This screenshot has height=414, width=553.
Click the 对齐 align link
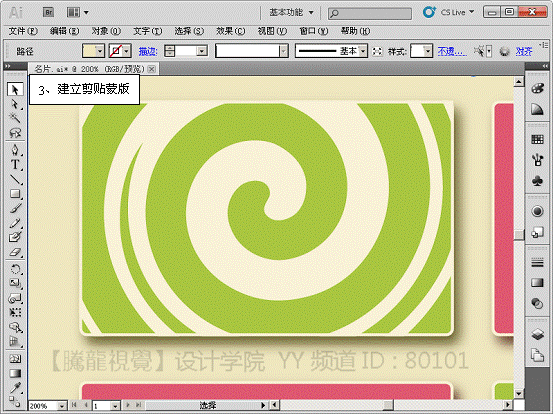coord(524,51)
